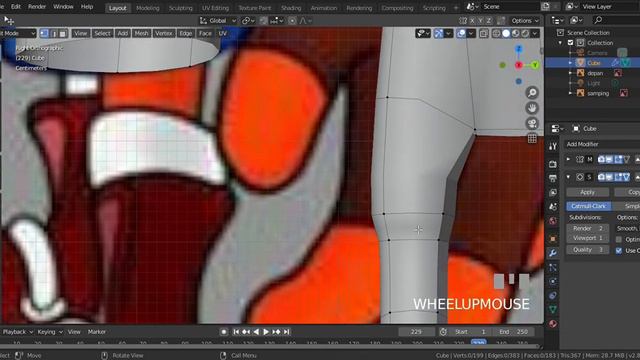640x360 pixels.
Task: Open the Tool properties tab
Action: tap(553, 147)
